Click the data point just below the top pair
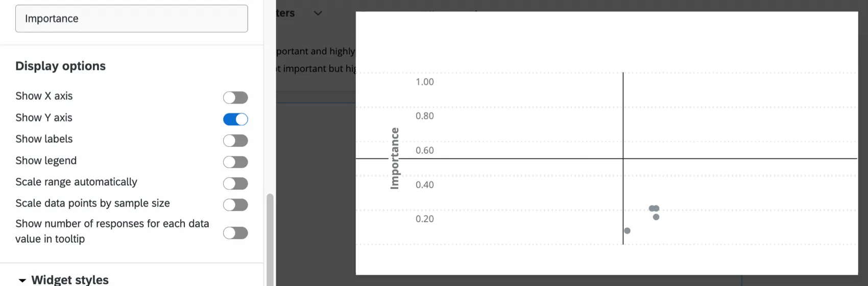 coord(656,217)
